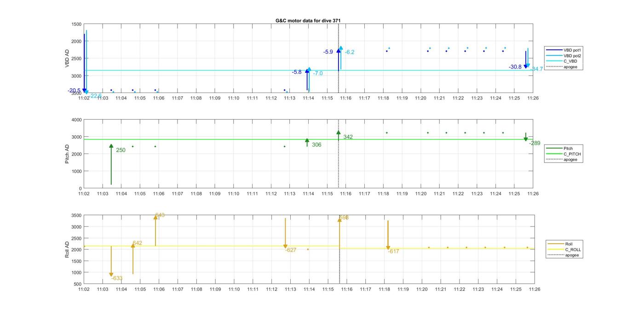Click 'apogee' in the VBD legend

tap(570, 67)
